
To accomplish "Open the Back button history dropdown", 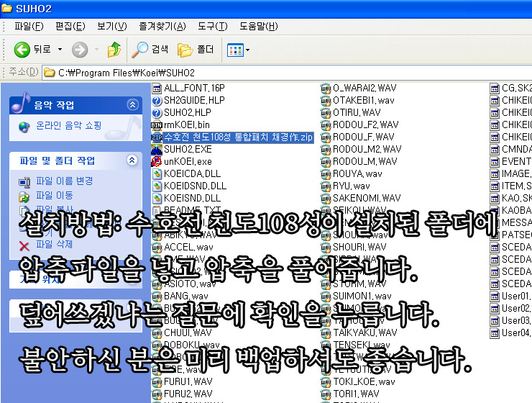I will 60,50.
